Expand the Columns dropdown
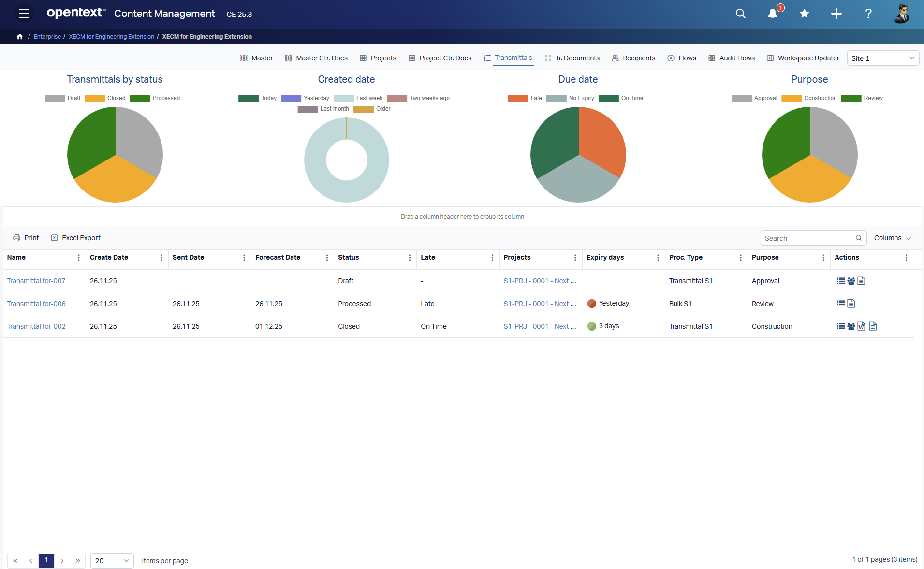The height and width of the screenshot is (569, 924). click(x=892, y=238)
